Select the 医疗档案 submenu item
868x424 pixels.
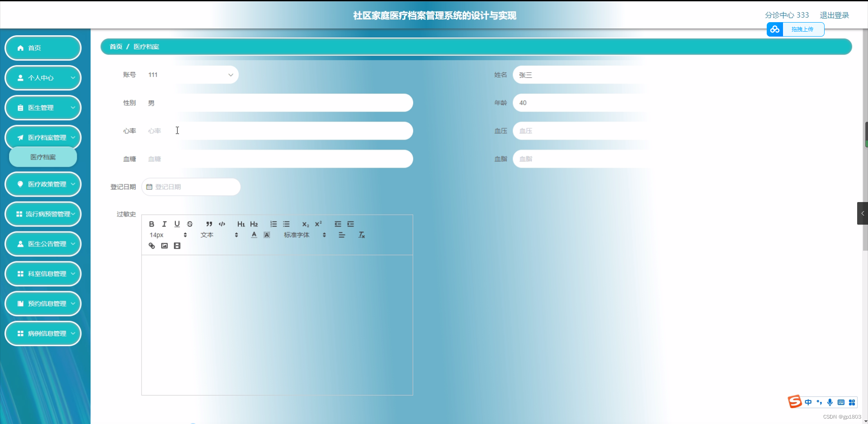tap(43, 157)
